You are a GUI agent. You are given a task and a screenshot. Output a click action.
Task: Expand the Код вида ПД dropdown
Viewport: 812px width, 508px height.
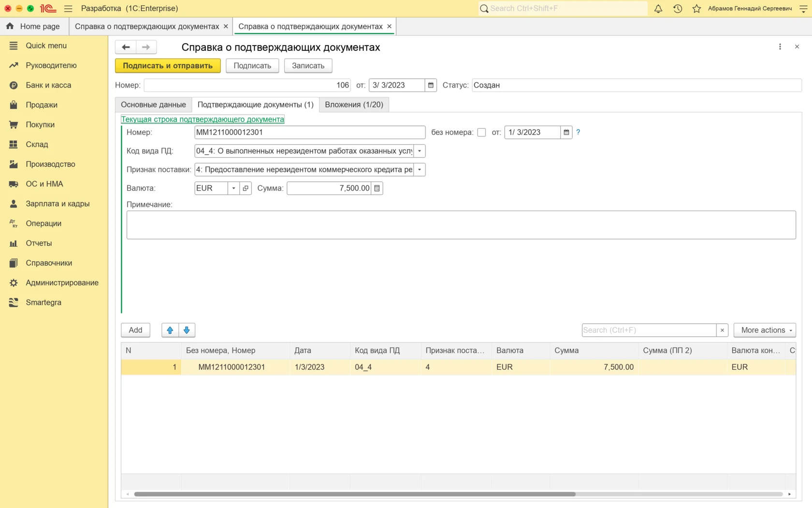click(420, 151)
